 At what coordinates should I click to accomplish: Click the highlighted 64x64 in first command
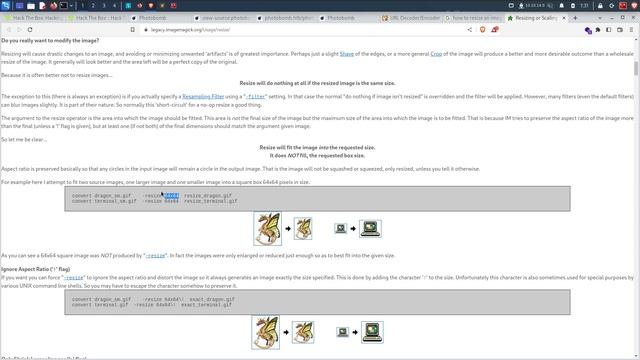coord(172,196)
